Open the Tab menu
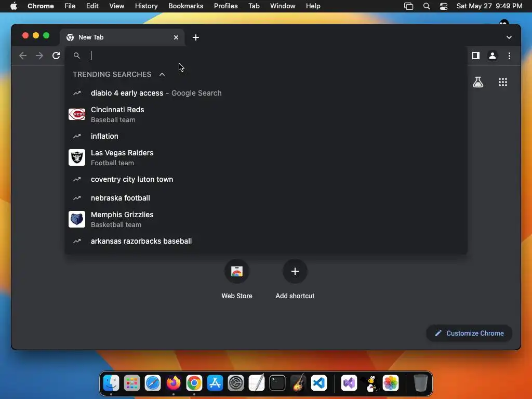 (254, 6)
